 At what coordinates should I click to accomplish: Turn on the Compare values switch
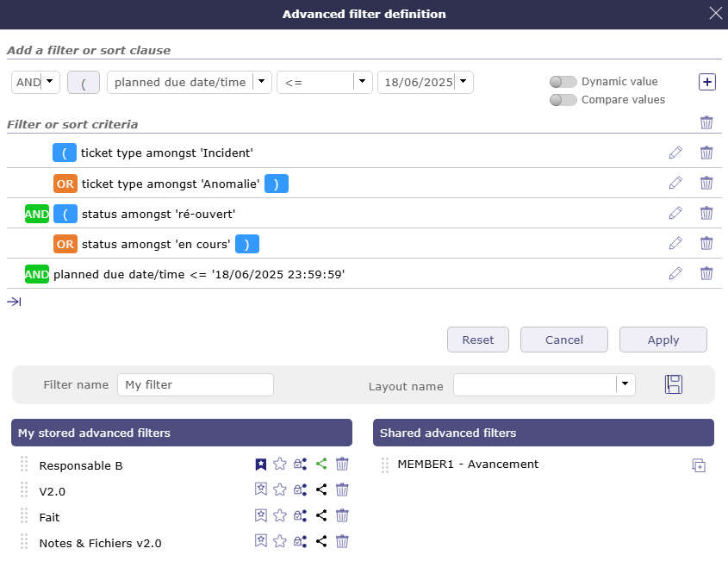point(563,100)
